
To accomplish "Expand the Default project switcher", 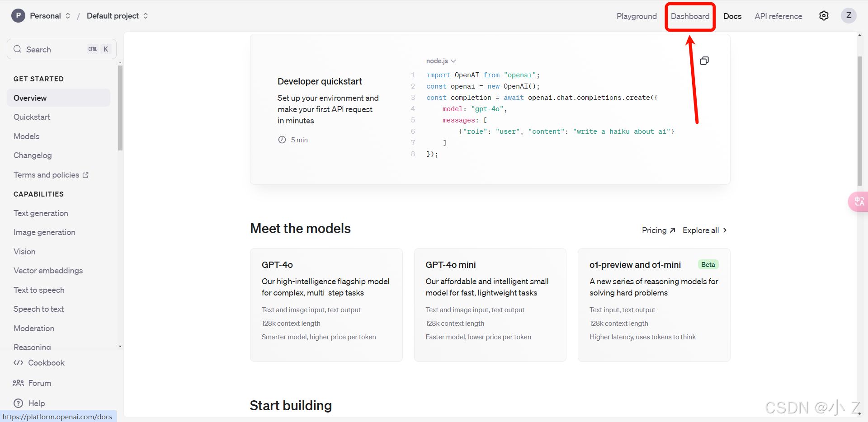I will click(x=146, y=16).
